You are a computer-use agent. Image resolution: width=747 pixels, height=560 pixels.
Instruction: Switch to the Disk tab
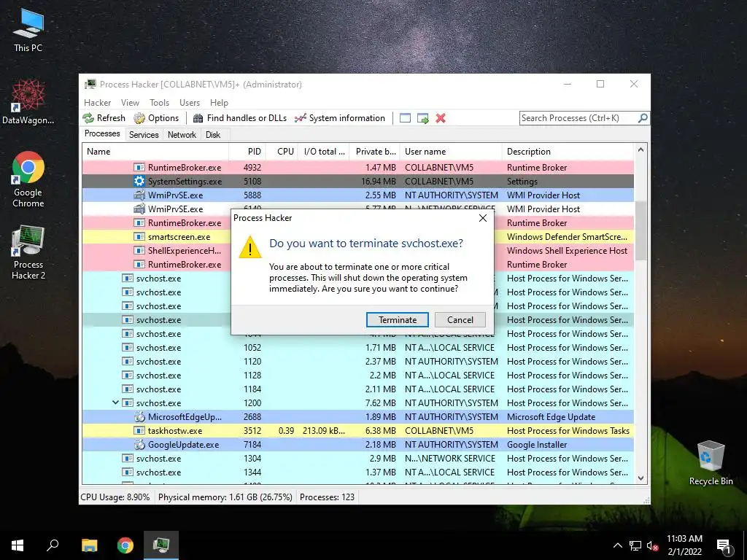pyautogui.click(x=213, y=135)
